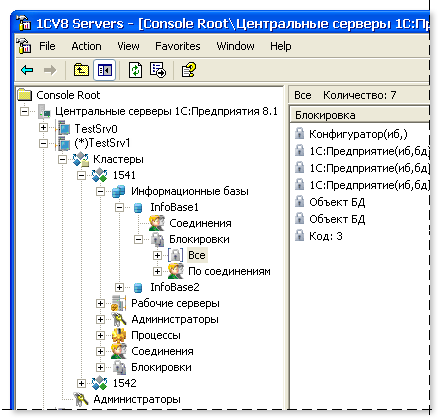Click the Up one level folder icon
Image resolution: width=440 pixels, height=420 pixels.
tap(81, 70)
